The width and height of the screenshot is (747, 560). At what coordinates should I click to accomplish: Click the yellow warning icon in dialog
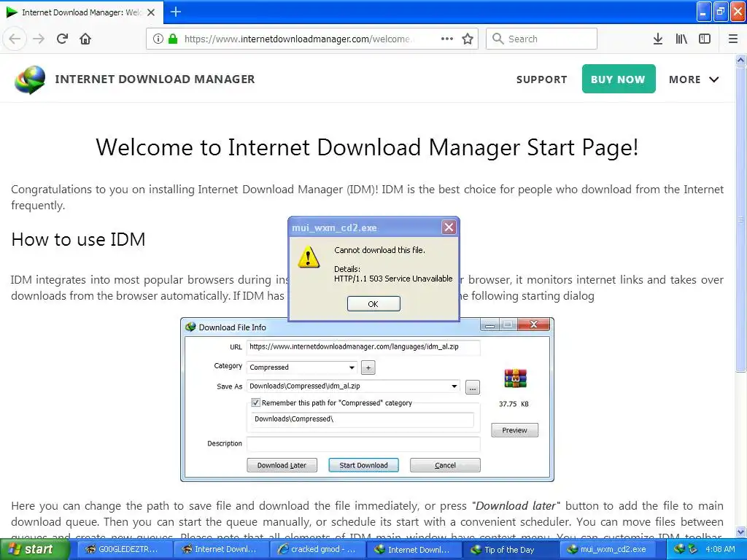309,257
